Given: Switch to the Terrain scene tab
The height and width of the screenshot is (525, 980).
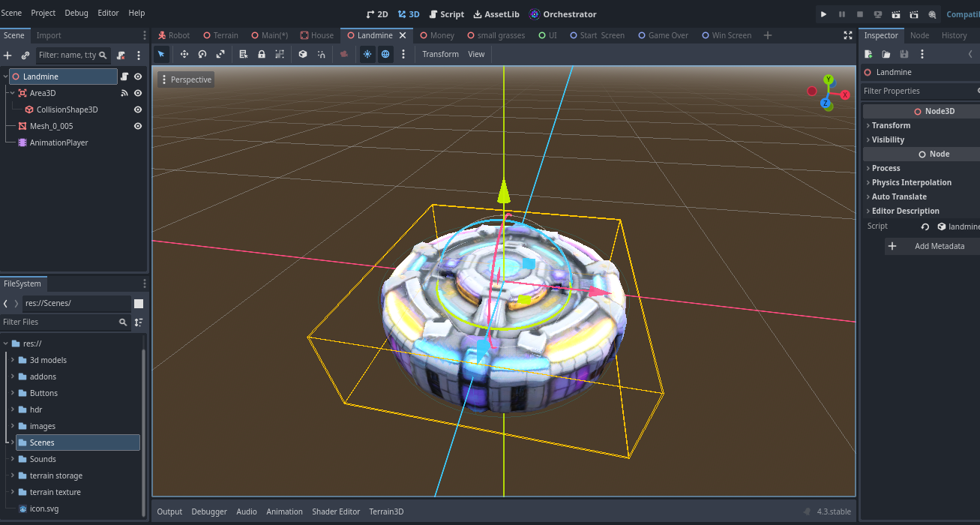Looking at the screenshot, I should point(220,35).
